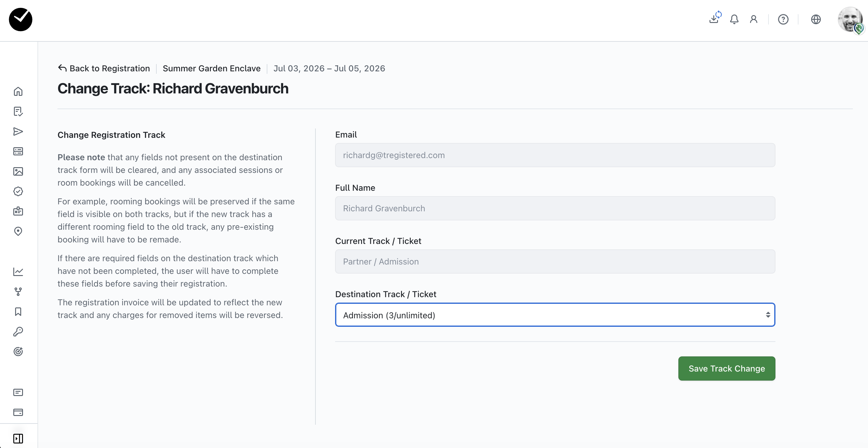Open the image gallery sidebar icon
Screen dimensions: 868x448
pos(18,171)
